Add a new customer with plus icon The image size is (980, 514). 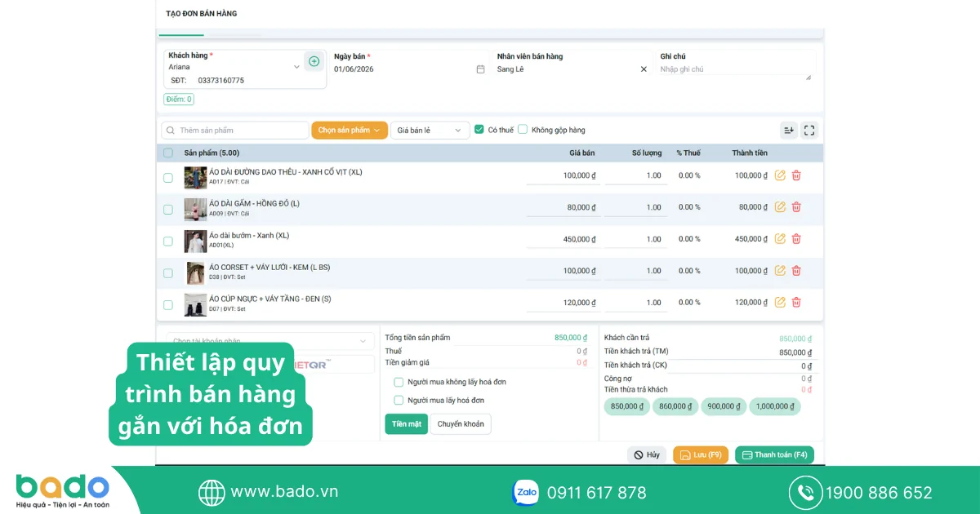coord(314,61)
